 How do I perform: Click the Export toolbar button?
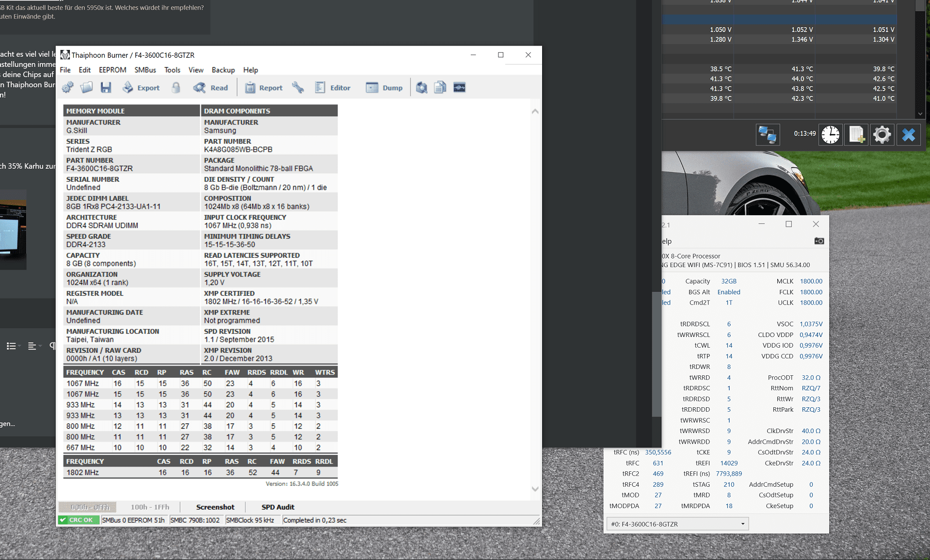pos(141,88)
